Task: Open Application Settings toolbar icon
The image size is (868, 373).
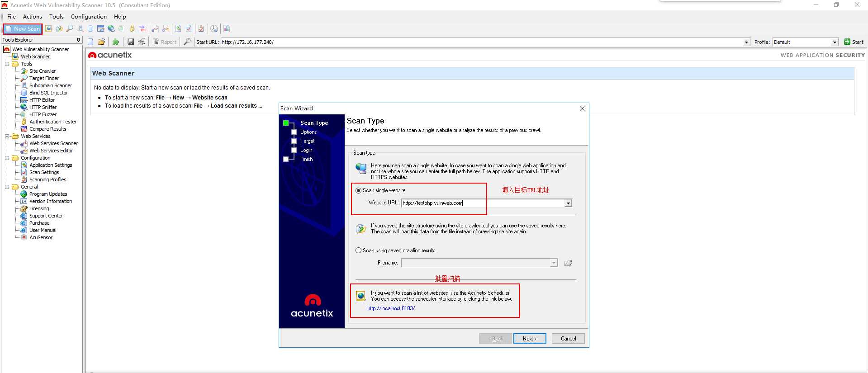Action: 178,28
